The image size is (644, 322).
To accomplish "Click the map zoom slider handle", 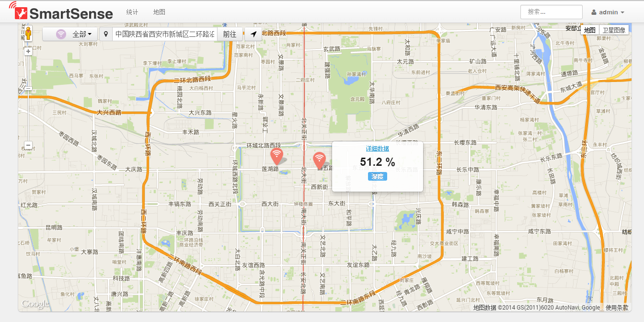I will (x=28, y=88).
